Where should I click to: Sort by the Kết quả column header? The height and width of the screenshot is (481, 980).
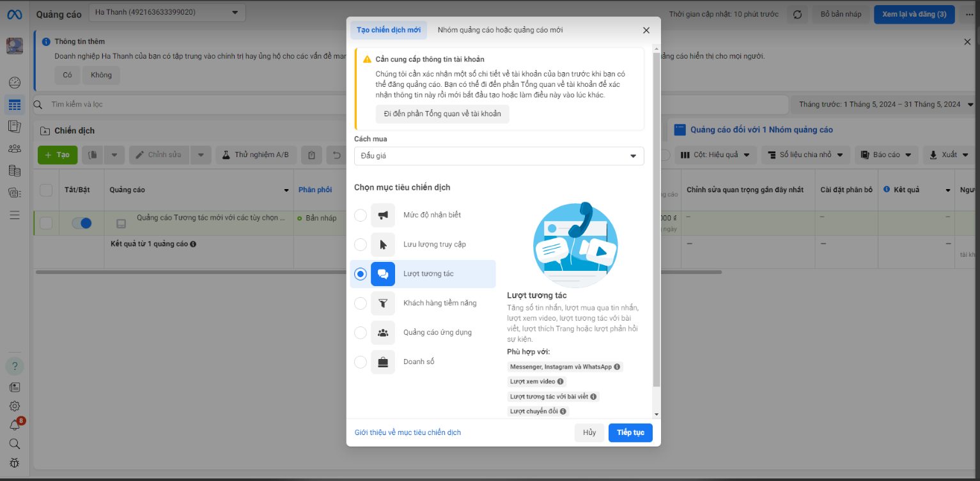pos(917,190)
